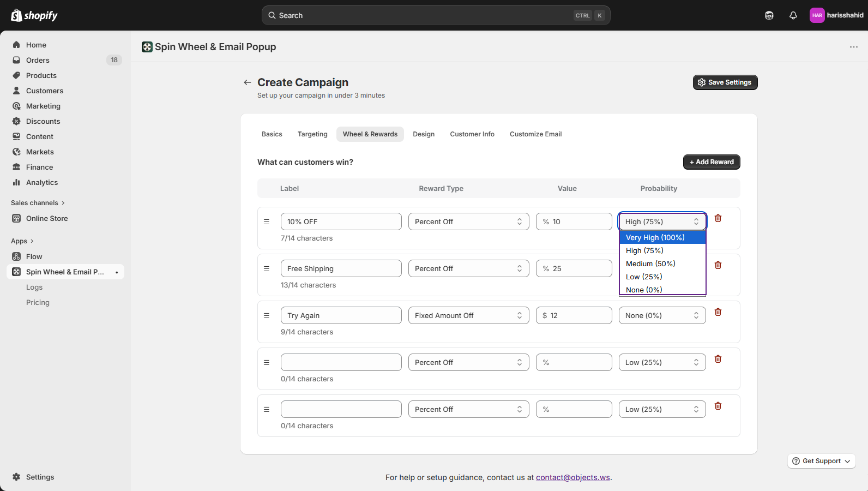Open the None (0%) probability dropdown for Try Again
The height and width of the screenshot is (491, 868).
[x=662, y=315]
